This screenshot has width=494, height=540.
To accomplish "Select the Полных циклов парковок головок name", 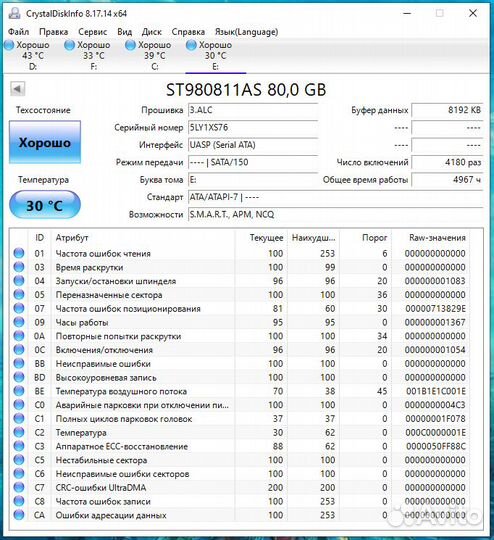I will click(x=124, y=419).
